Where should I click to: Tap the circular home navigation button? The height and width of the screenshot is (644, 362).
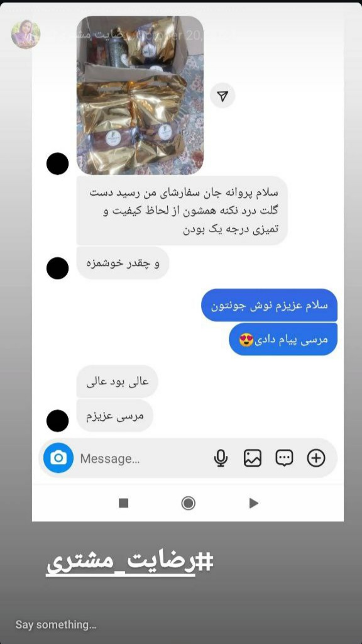click(x=188, y=502)
